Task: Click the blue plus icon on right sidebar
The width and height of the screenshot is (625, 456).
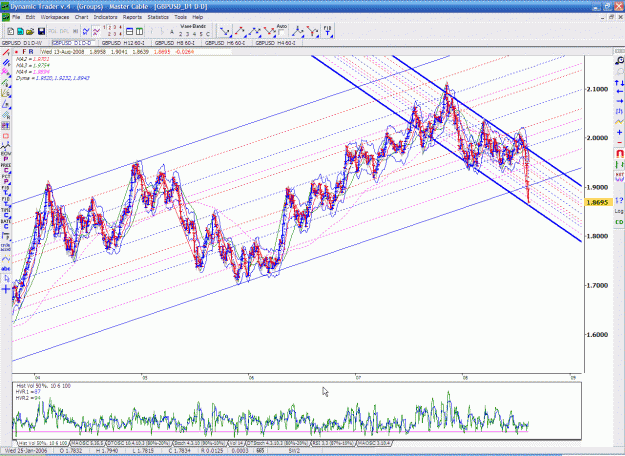Action: point(619,132)
